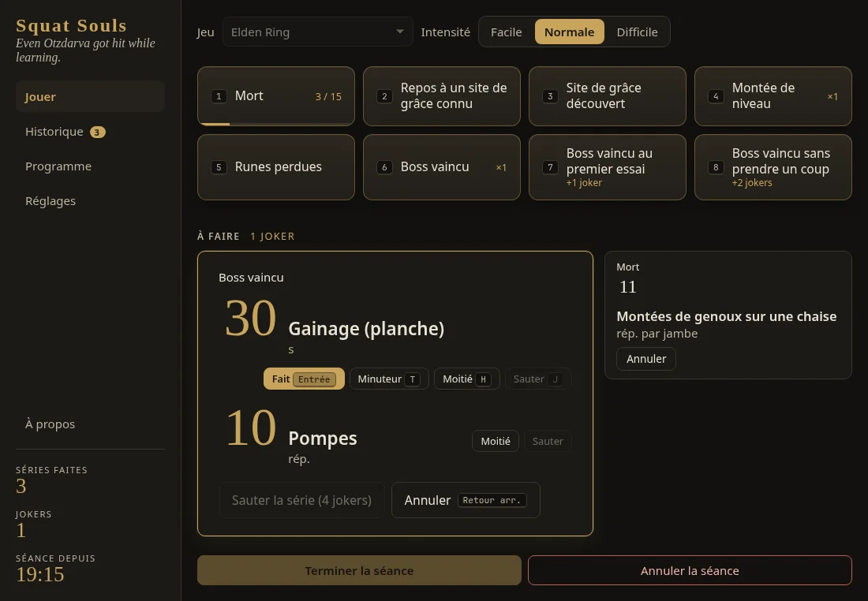Trigger the Runes perdues card
Viewport: 868px width, 601px height.
click(x=276, y=167)
